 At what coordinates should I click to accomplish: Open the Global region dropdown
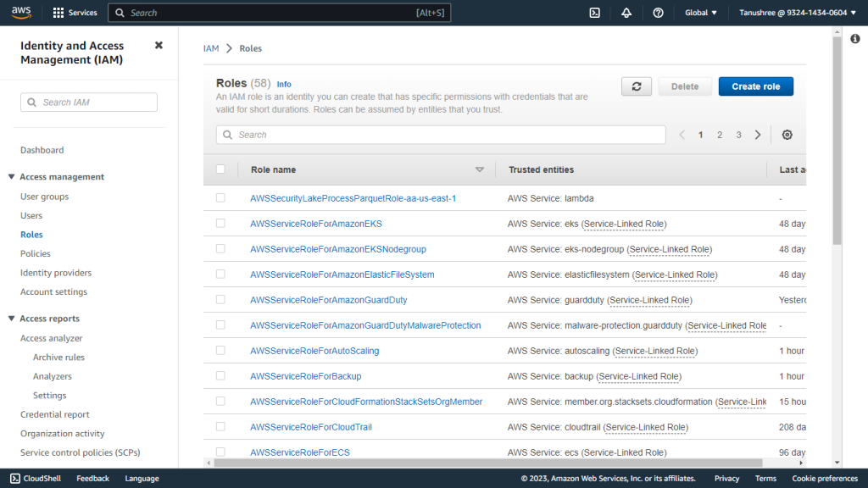pyautogui.click(x=700, y=13)
